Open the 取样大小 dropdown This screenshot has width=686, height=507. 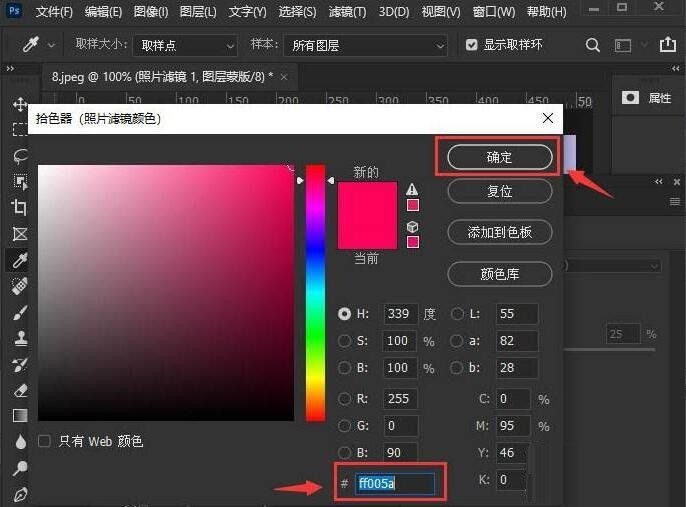click(186, 45)
